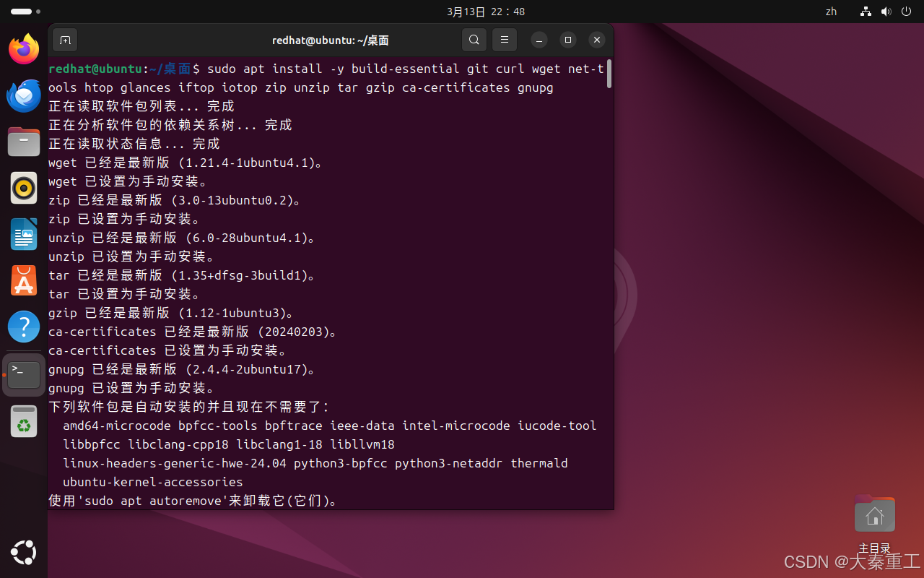Launch LibreOffice Writer from the dock
Image resolution: width=924 pixels, height=578 pixels.
coord(24,234)
